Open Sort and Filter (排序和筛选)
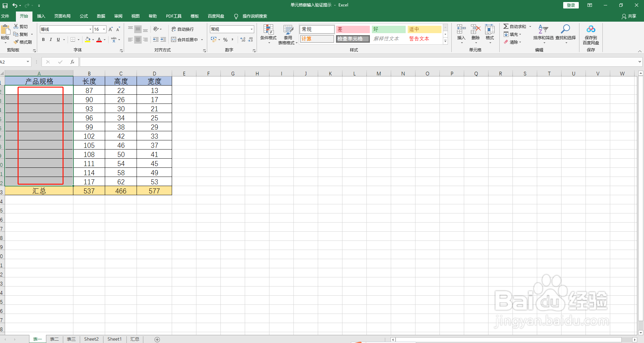 (x=543, y=34)
